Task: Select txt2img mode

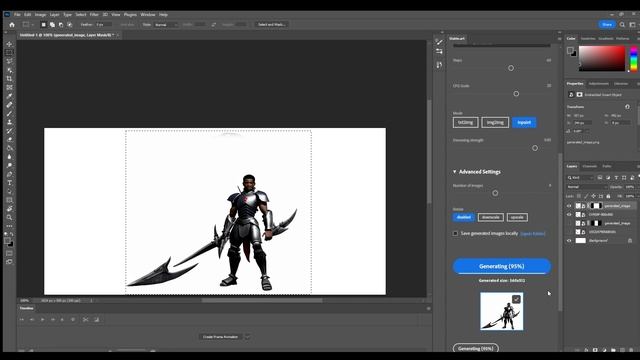Action: pyautogui.click(x=465, y=122)
